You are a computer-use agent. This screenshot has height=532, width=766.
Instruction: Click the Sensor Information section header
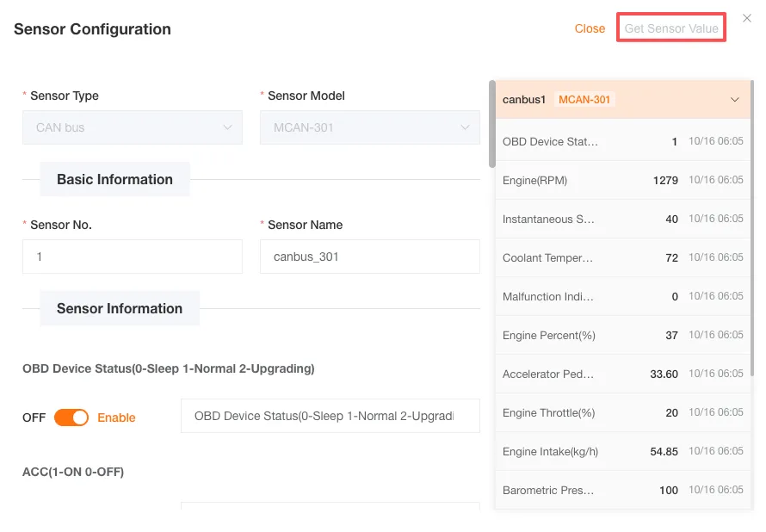pos(119,307)
